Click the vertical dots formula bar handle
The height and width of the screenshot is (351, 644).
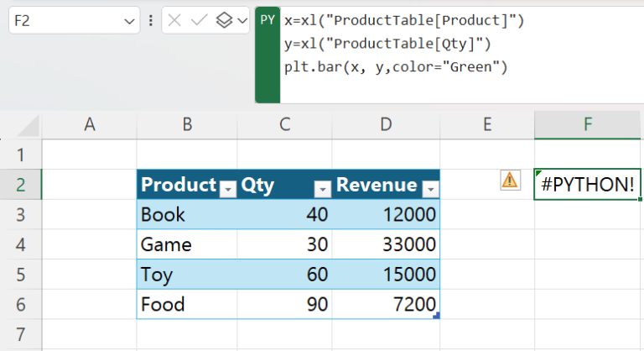(x=151, y=21)
